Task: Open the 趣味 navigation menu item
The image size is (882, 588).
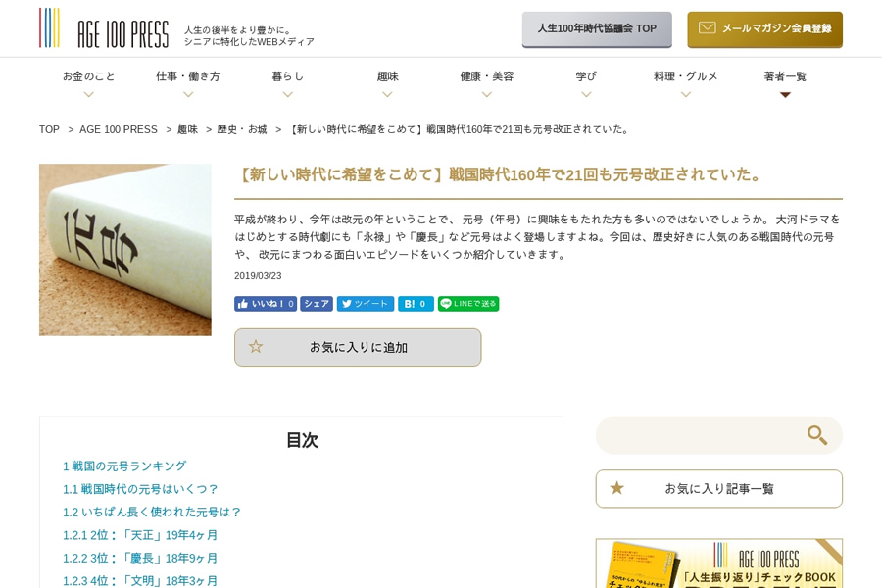Action: click(387, 76)
